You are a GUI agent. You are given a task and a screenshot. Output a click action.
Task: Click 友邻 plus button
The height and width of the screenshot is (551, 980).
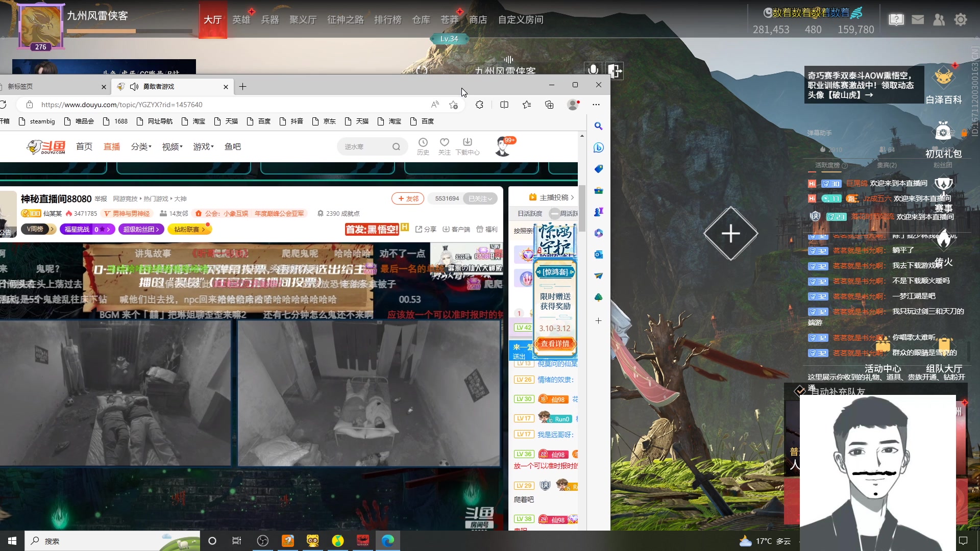pos(408,199)
